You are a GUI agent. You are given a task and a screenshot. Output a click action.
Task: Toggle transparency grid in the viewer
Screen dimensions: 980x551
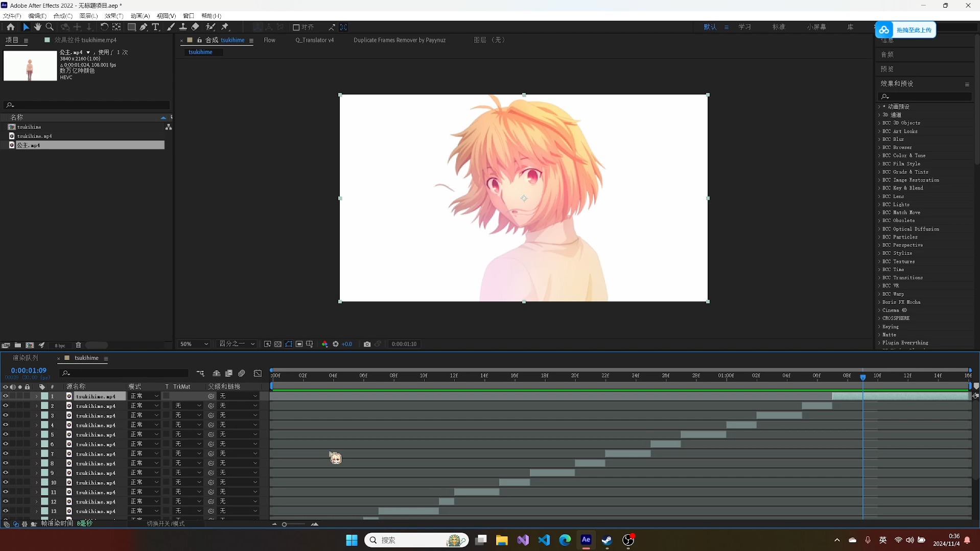click(x=278, y=344)
